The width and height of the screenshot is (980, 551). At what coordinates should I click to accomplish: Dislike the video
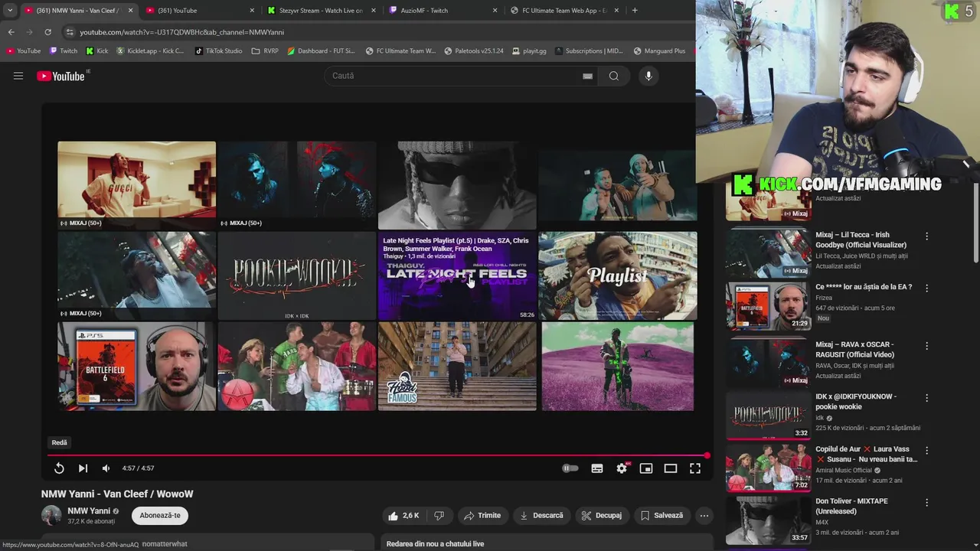(x=439, y=516)
